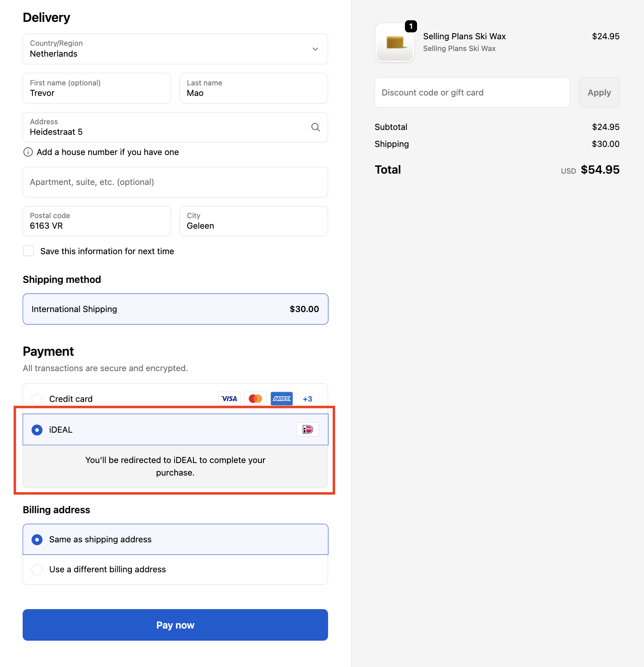Select the Credit card payment option
This screenshot has height=667, width=644.
[37, 399]
